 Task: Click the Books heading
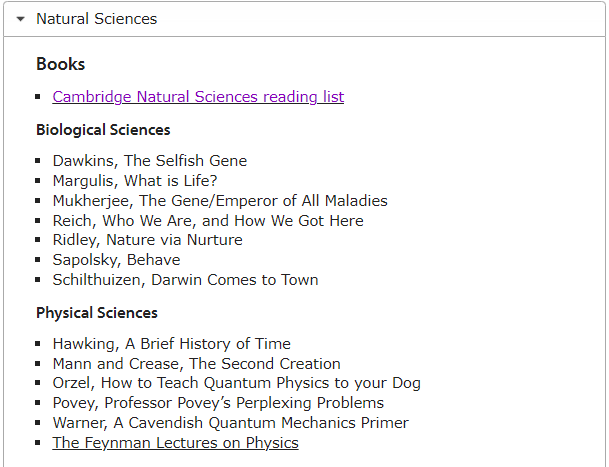tap(61, 64)
